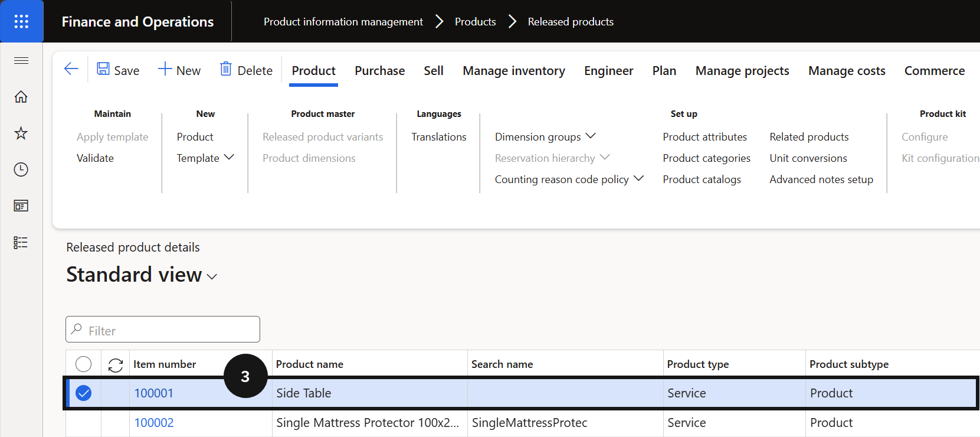Click the back arrow icon
The height and width of the screenshot is (437, 980).
click(71, 69)
